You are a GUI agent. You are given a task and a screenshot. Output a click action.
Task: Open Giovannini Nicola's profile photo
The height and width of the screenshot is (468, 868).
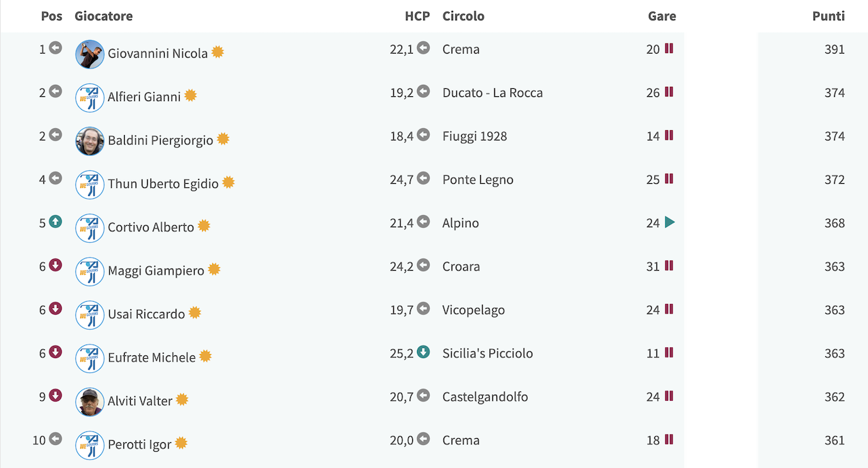click(x=90, y=54)
